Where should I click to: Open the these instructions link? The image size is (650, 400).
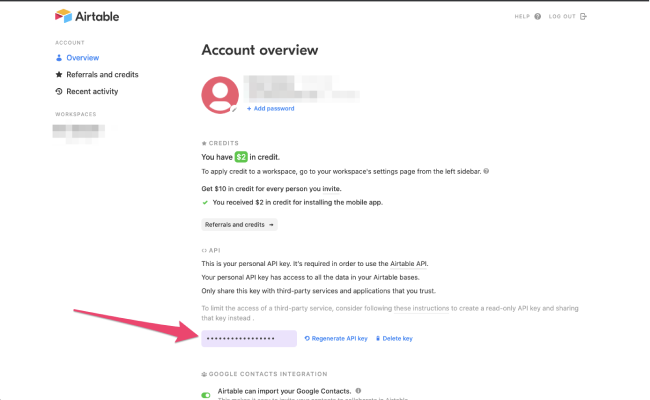(421, 308)
